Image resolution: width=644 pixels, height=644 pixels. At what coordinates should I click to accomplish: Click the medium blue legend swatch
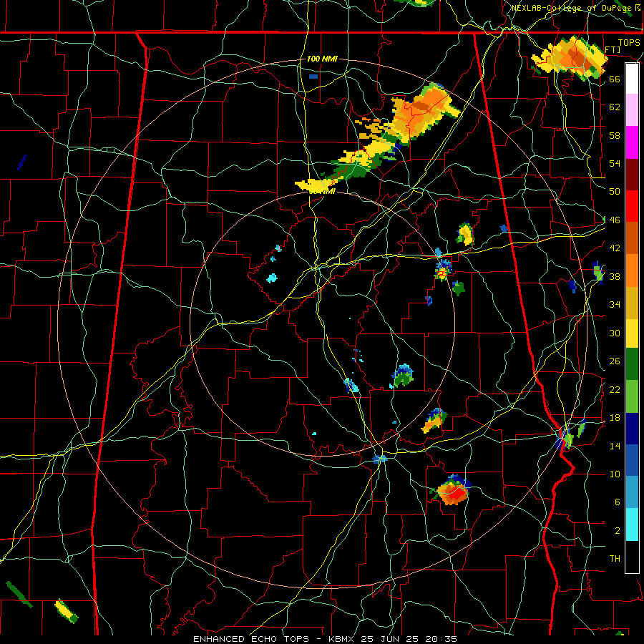click(x=632, y=460)
